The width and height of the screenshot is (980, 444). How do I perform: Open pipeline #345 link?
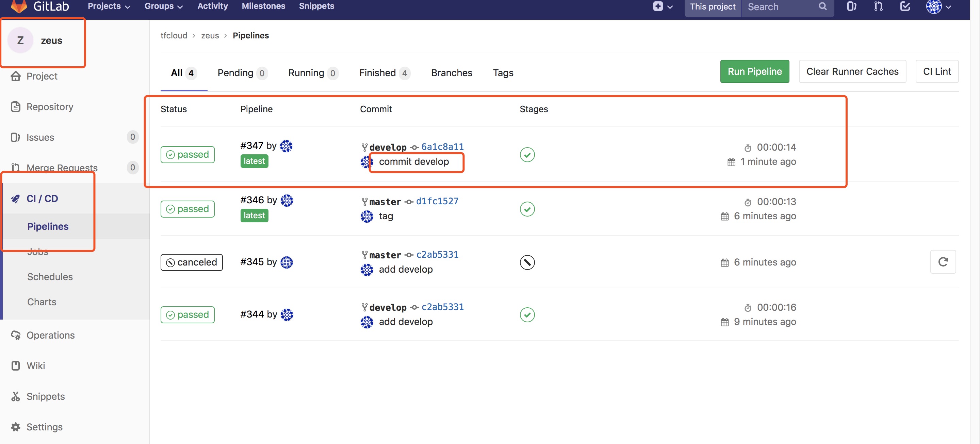coord(252,262)
